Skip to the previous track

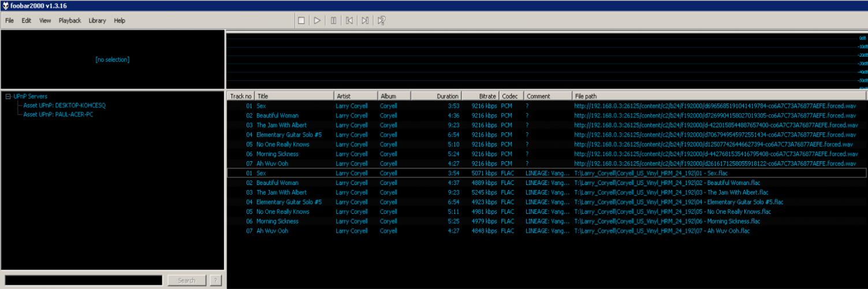pos(349,21)
